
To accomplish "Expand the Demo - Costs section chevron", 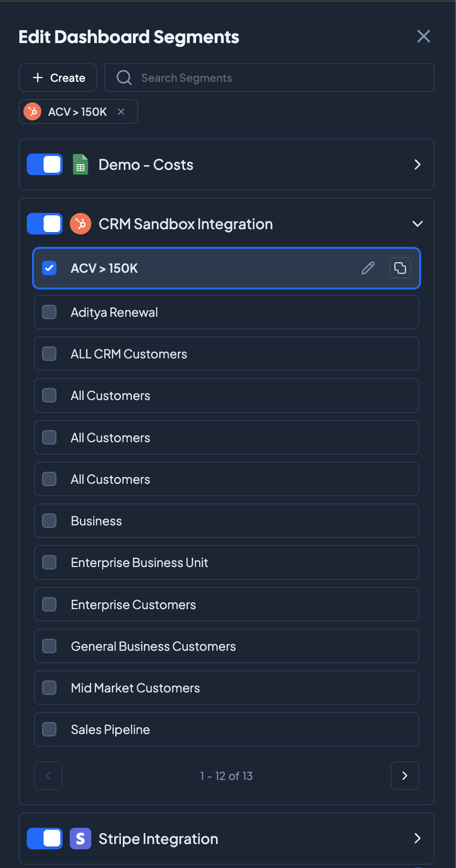I will [x=417, y=165].
